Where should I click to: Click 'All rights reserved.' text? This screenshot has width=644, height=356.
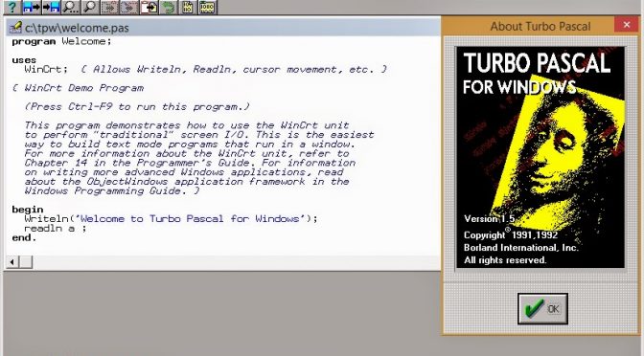(505, 260)
